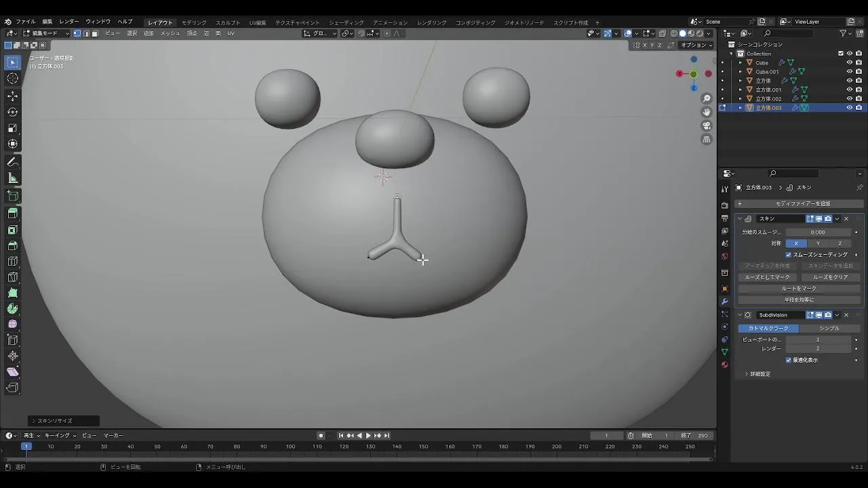Screen dimensions: 868x488
Task: Uncheck 最適化表示 checkbox
Action: coord(789,360)
